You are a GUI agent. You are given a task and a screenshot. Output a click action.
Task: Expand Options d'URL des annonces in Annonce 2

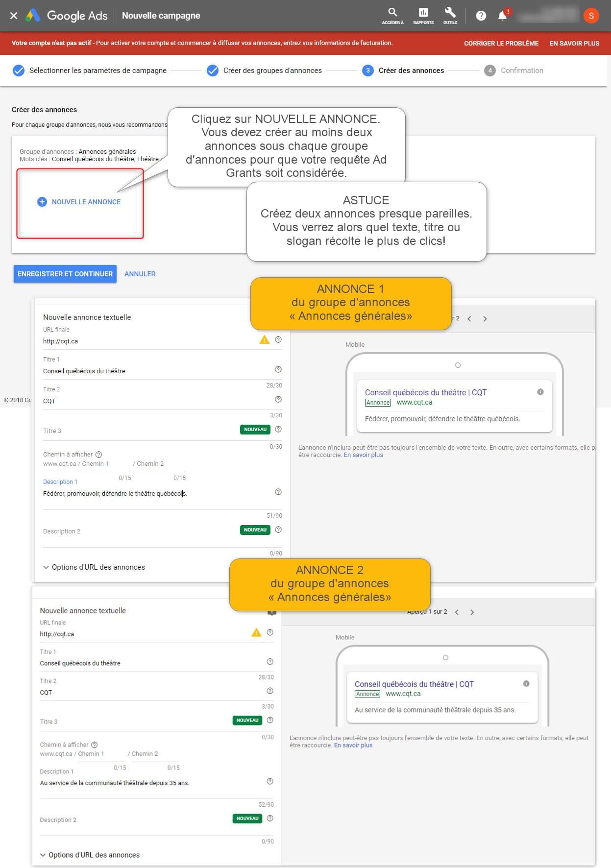coord(90,855)
